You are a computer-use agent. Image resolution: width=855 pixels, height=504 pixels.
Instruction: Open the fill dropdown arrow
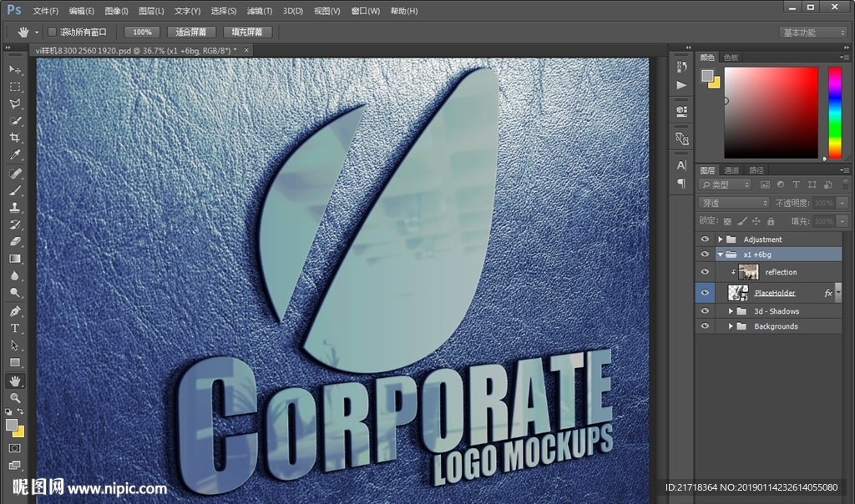(x=842, y=221)
